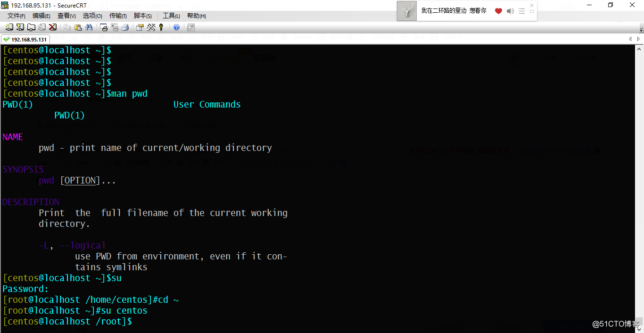This screenshot has height=333, width=644.
Task: Click the '[root@localhost /home/centos]#cd ~' line
Action: [x=91, y=300]
